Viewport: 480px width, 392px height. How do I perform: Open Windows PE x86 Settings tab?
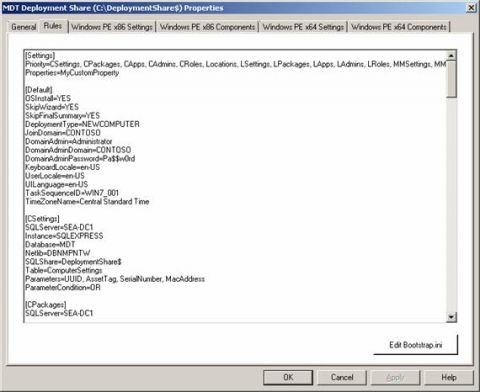112,27
